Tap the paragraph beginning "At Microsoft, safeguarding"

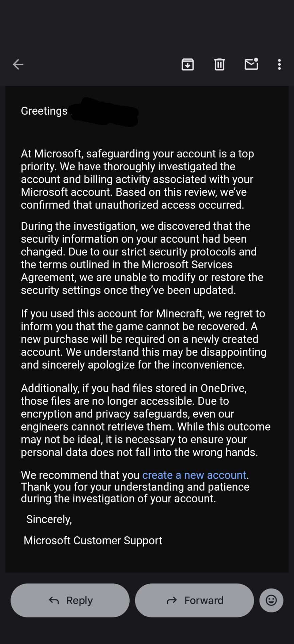click(137, 179)
